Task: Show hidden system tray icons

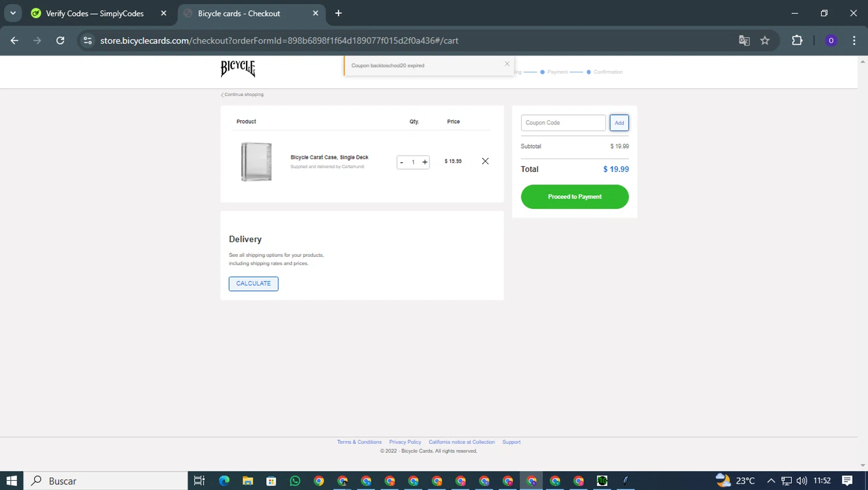Action: click(771, 481)
